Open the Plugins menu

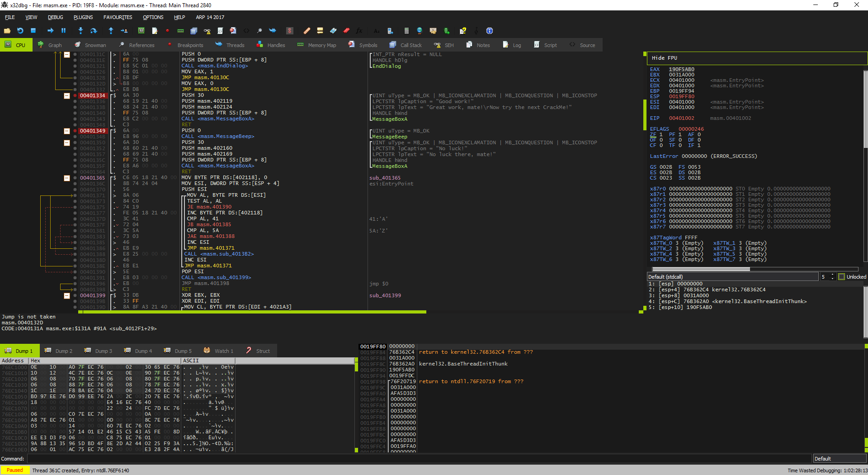[x=83, y=17]
